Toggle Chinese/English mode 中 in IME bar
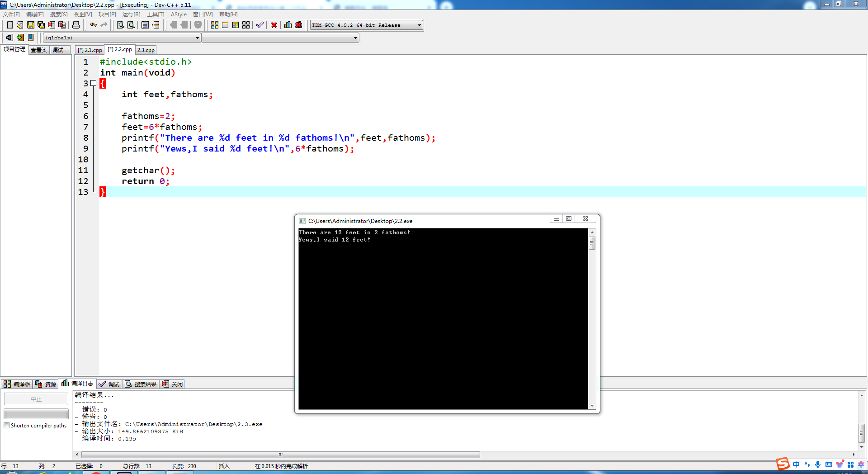 pyautogui.click(x=796, y=465)
